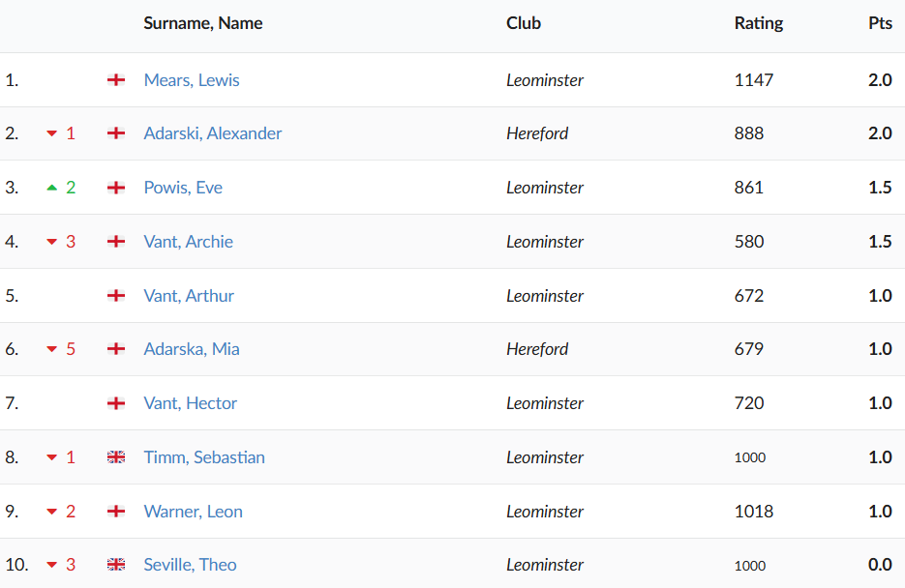Click the red down arrow beside Adarski, Alexander
Viewport: 905px width, 588px height.
click(x=52, y=133)
